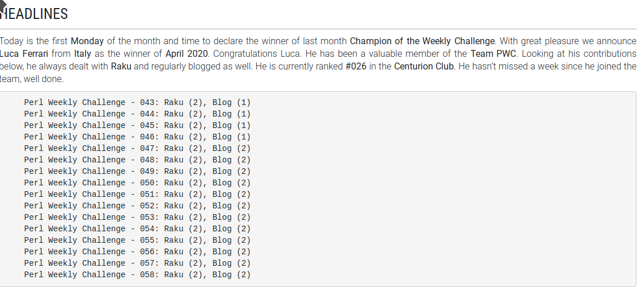Image resolution: width=644 pixels, height=287 pixels.
Task: Click the Perl Weekly Challenge - 056 line
Action: click(x=137, y=252)
